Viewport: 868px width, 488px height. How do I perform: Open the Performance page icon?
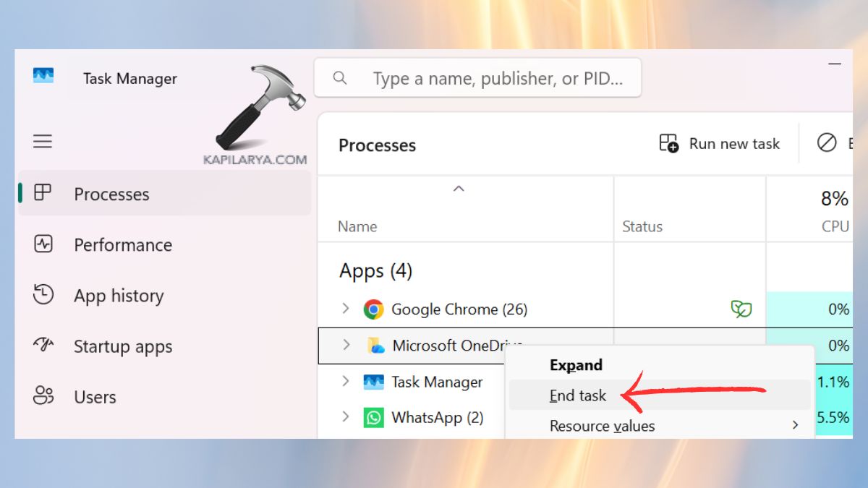coord(43,244)
